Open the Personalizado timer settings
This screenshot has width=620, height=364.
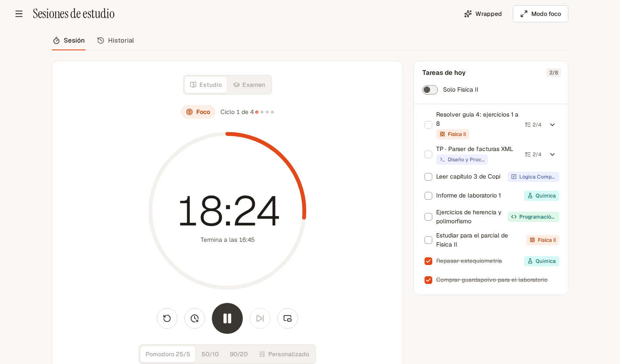[x=284, y=354]
